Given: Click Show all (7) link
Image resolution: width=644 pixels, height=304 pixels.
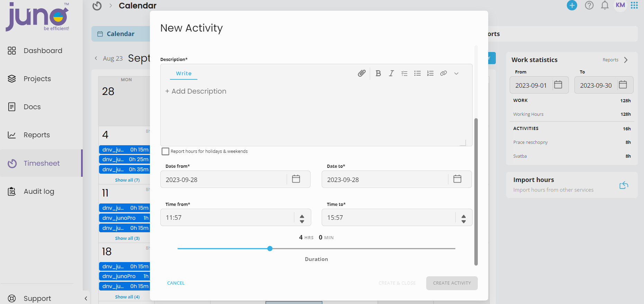Looking at the screenshot, I should click(127, 180).
